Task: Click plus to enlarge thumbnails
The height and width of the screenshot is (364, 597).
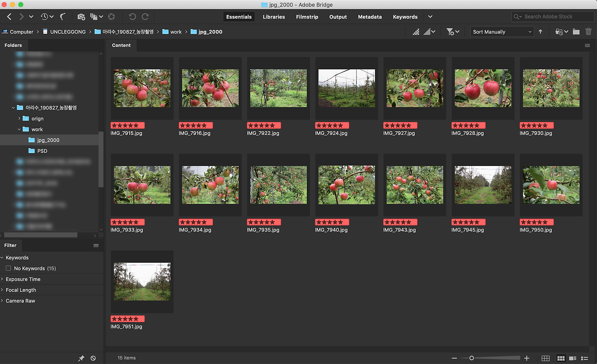Action: click(527, 358)
